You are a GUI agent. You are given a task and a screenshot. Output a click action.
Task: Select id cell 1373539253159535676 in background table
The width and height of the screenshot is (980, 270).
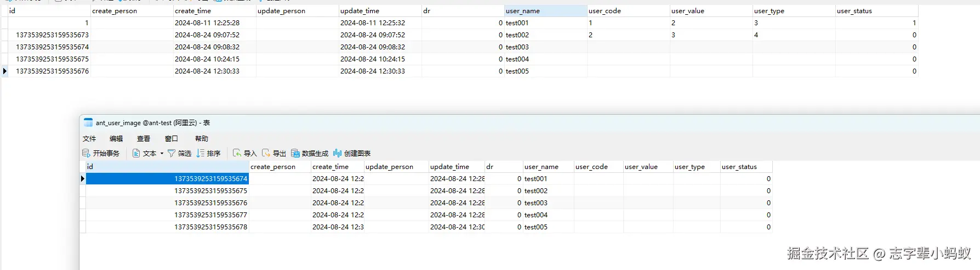[49, 71]
